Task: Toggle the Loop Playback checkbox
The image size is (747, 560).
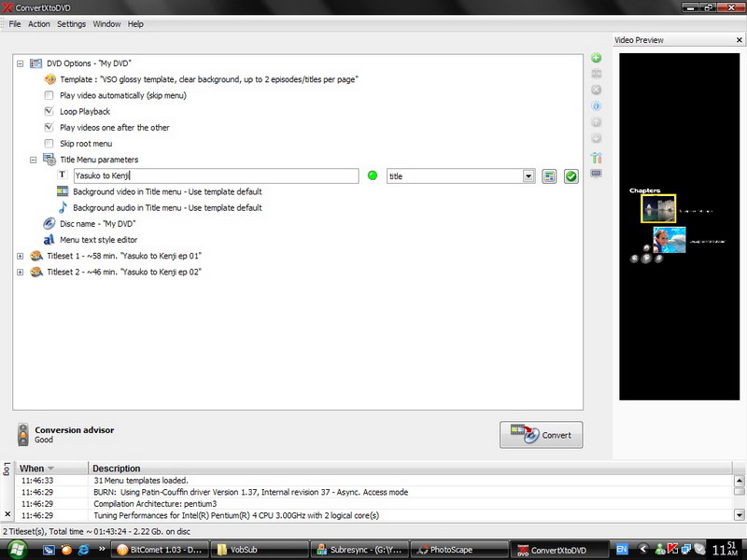Action: tap(49, 111)
